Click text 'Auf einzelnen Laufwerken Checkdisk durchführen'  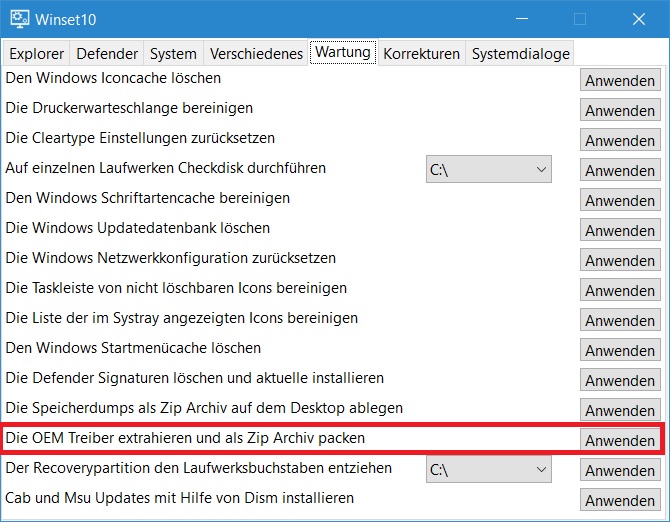pyautogui.click(x=166, y=168)
